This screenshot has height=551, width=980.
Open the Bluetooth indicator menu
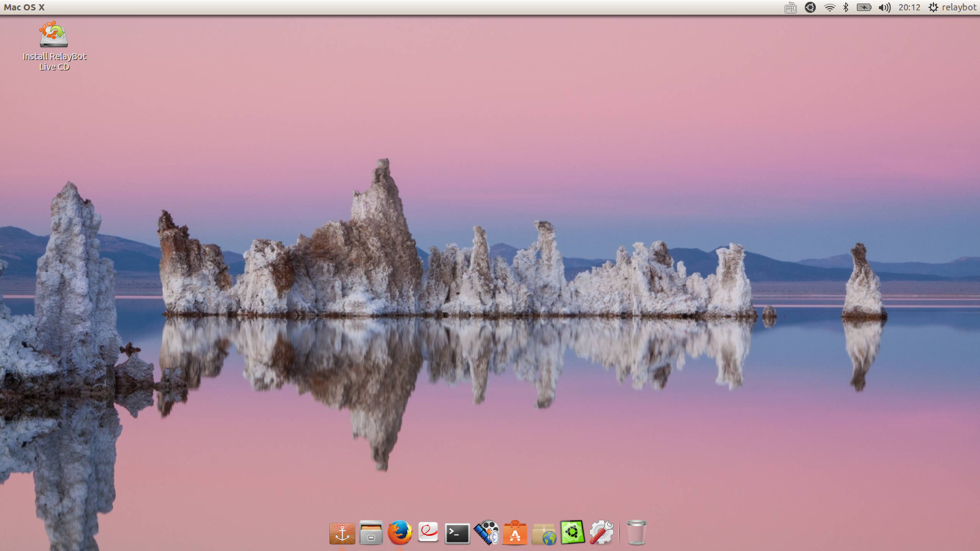point(846,7)
